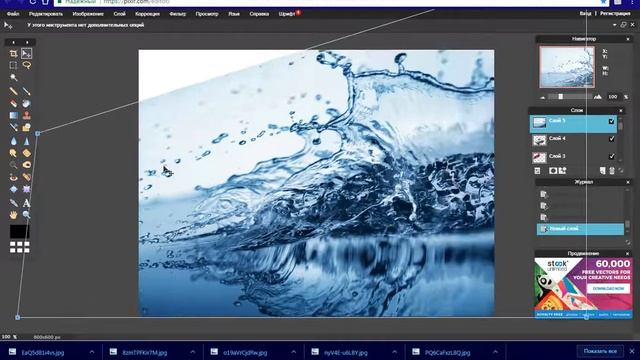Select the Blur tool

pos(13,141)
